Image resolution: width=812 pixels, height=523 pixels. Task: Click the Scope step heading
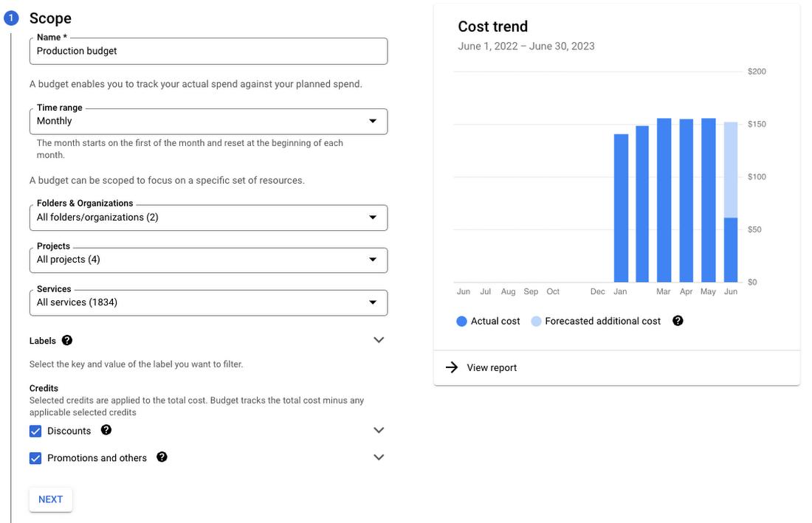coord(50,18)
